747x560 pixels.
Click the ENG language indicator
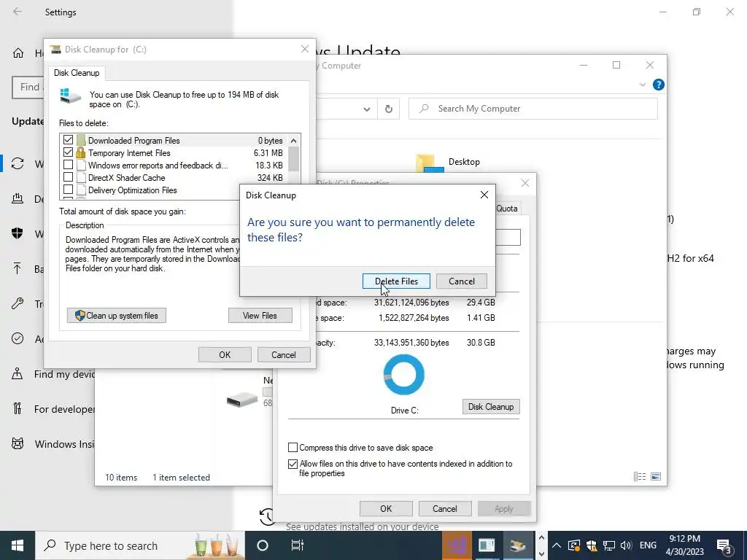pos(648,545)
